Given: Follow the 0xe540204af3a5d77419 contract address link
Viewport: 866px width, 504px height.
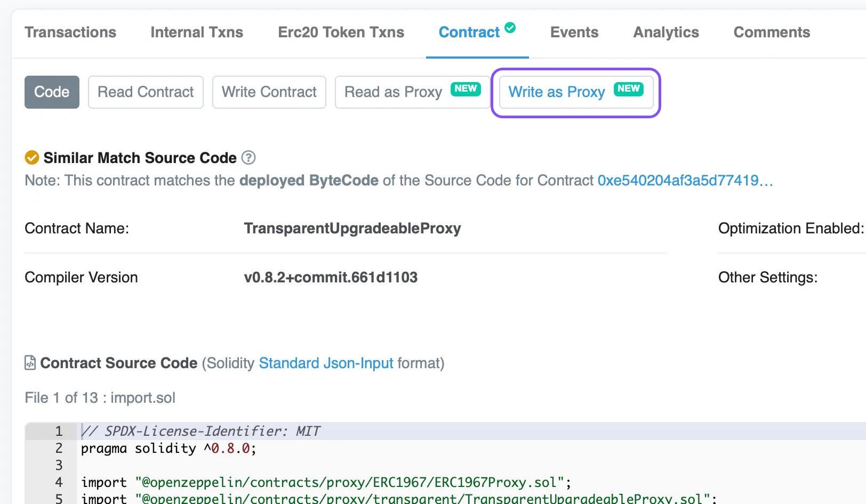Looking at the screenshot, I should pyautogui.click(x=685, y=181).
